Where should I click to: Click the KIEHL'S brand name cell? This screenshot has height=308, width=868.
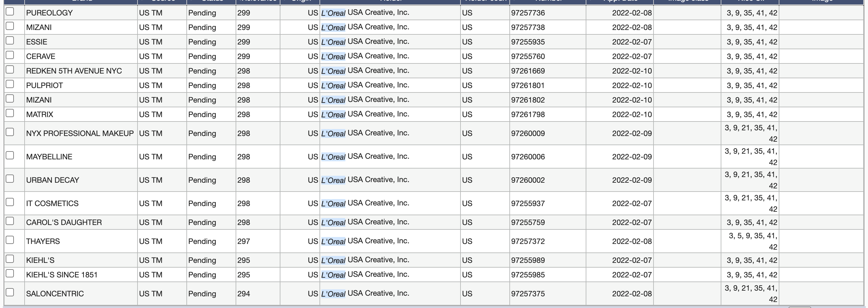coord(40,260)
